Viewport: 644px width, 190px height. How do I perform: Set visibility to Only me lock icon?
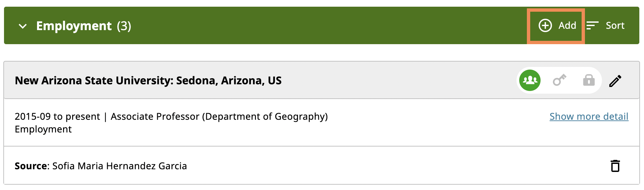tap(589, 80)
